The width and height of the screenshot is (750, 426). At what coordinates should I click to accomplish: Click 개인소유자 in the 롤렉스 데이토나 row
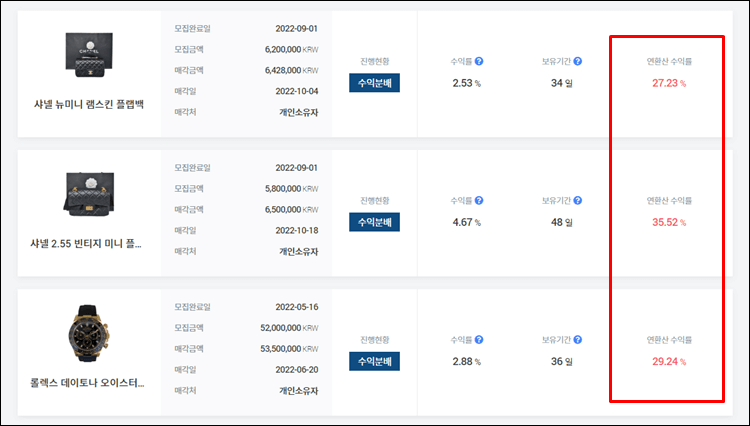pos(299,391)
